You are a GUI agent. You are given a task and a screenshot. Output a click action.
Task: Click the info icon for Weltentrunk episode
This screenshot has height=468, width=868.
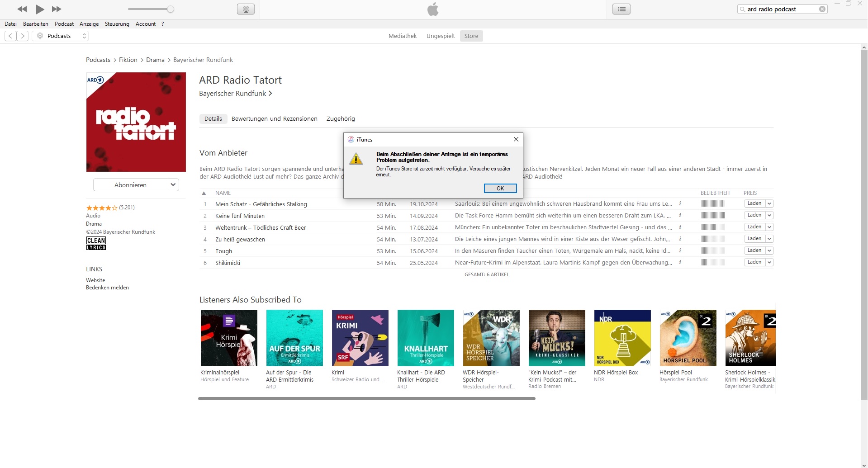click(x=680, y=227)
